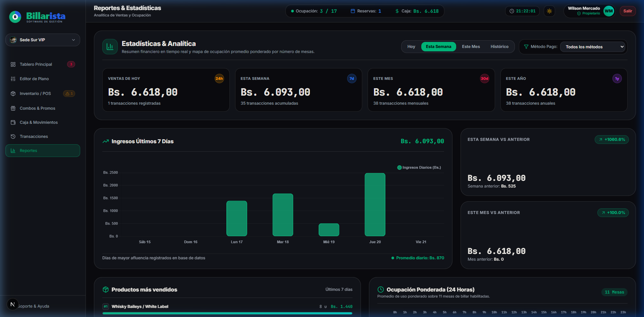Click the Productos más vendidos cube icon
This screenshot has width=644, height=317.
click(x=106, y=289)
